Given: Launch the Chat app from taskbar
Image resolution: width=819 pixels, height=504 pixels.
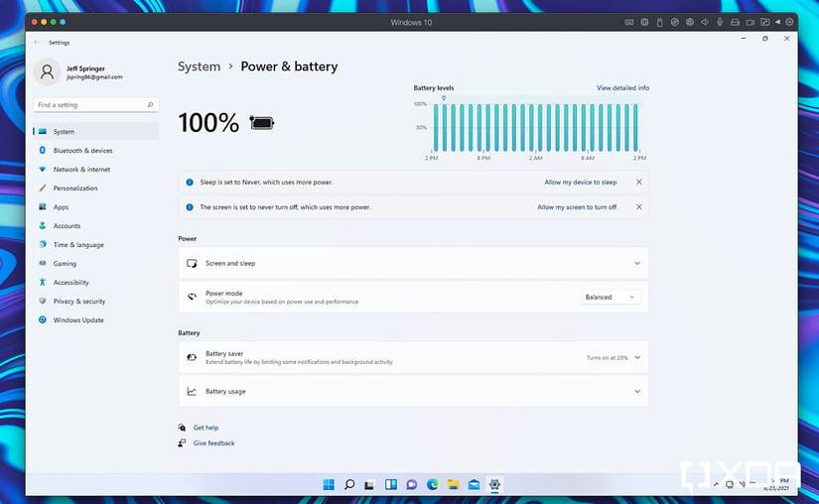Looking at the screenshot, I should (412, 485).
